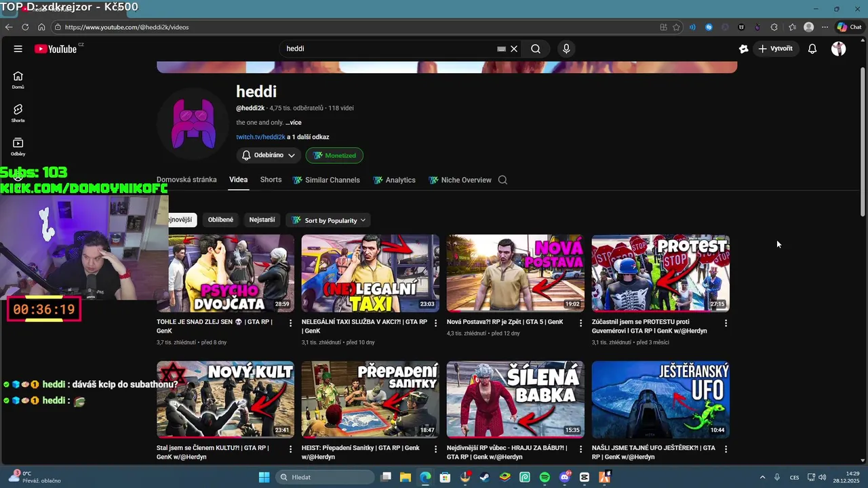
Task: Open the browser Favorites list icon
Action: (792, 27)
